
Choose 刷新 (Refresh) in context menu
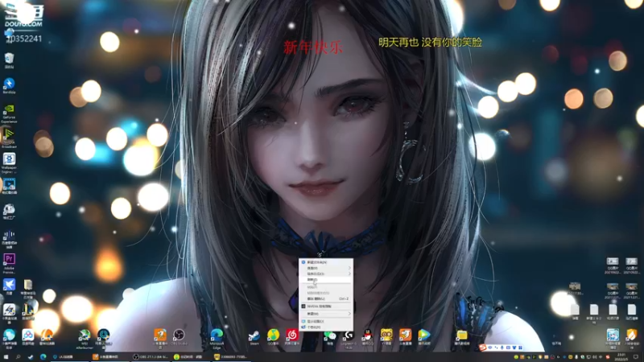326,279
